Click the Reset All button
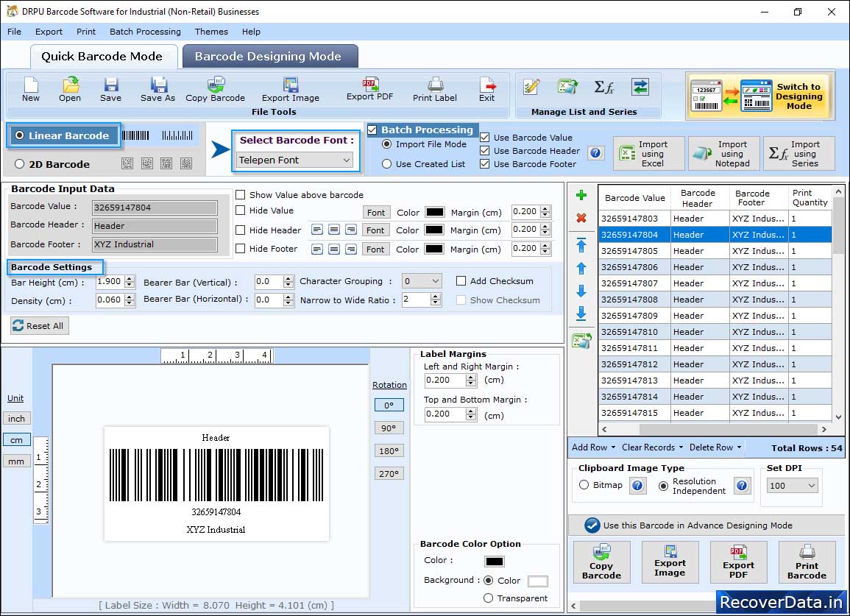The image size is (850, 616). [40, 326]
